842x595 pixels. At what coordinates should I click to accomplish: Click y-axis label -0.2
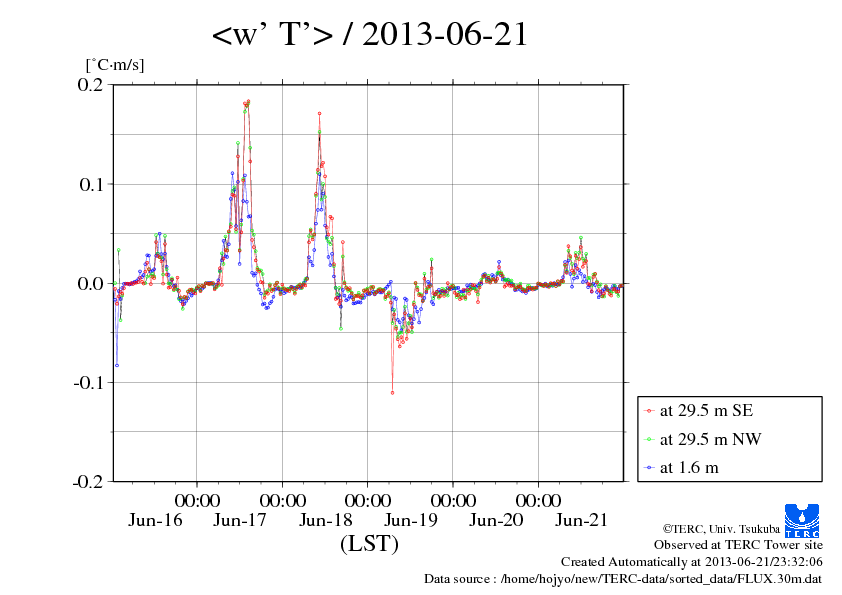tap(88, 482)
